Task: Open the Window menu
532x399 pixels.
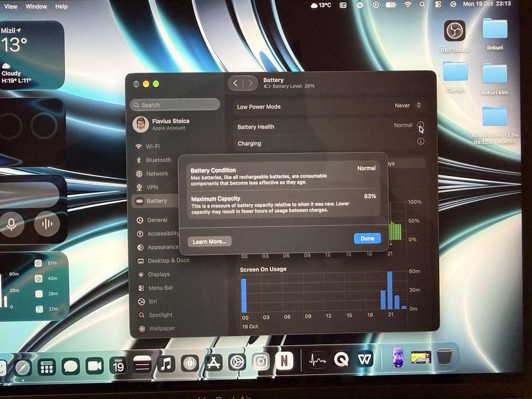Action: click(x=36, y=6)
